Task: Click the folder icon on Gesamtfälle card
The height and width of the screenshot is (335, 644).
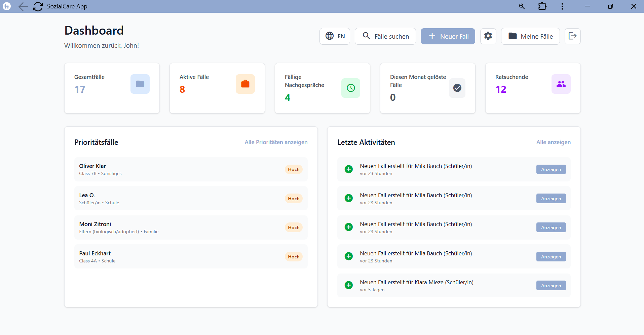Action: 140,84
